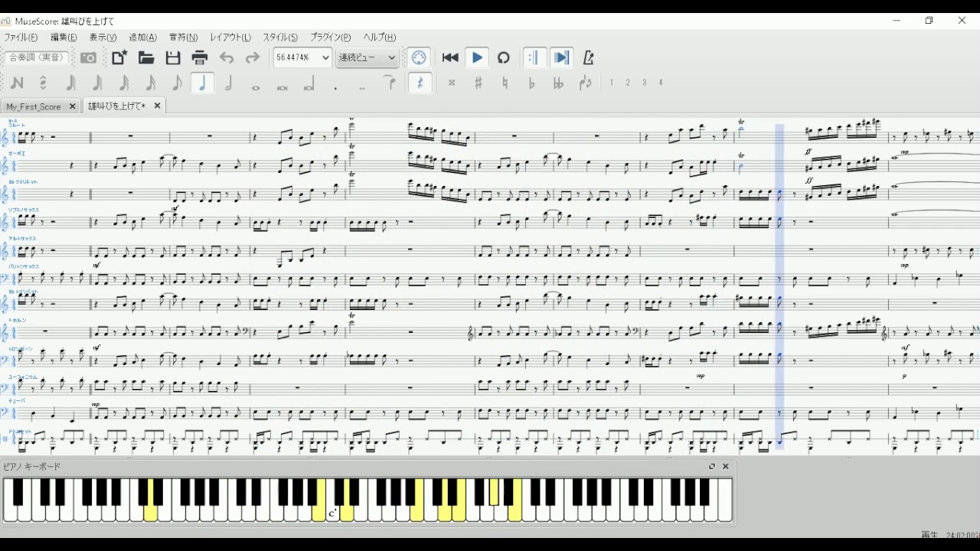Image resolution: width=980 pixels, height=551 pixels.
Task: Apply double flat accidental
Action: coord(558,83)
